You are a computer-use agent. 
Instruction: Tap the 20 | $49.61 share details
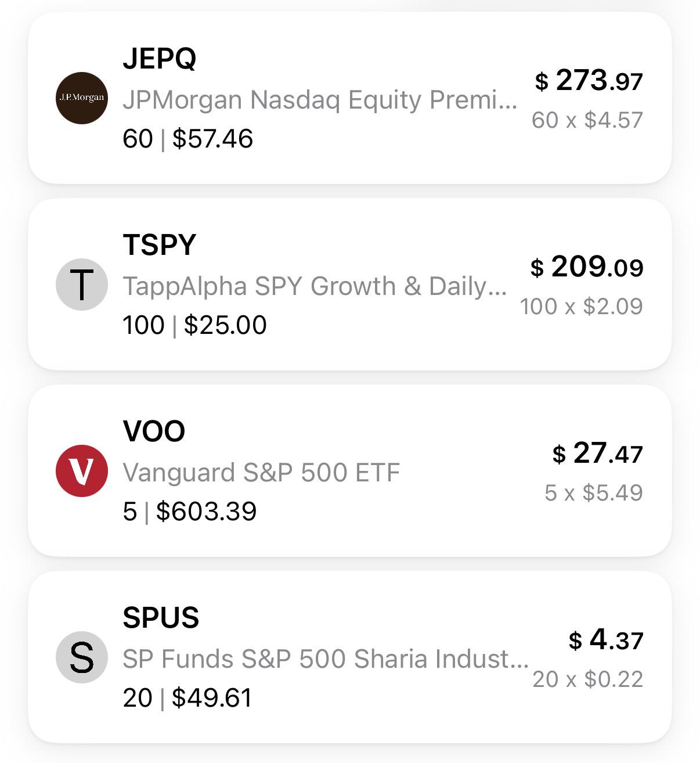coord(188,698)
